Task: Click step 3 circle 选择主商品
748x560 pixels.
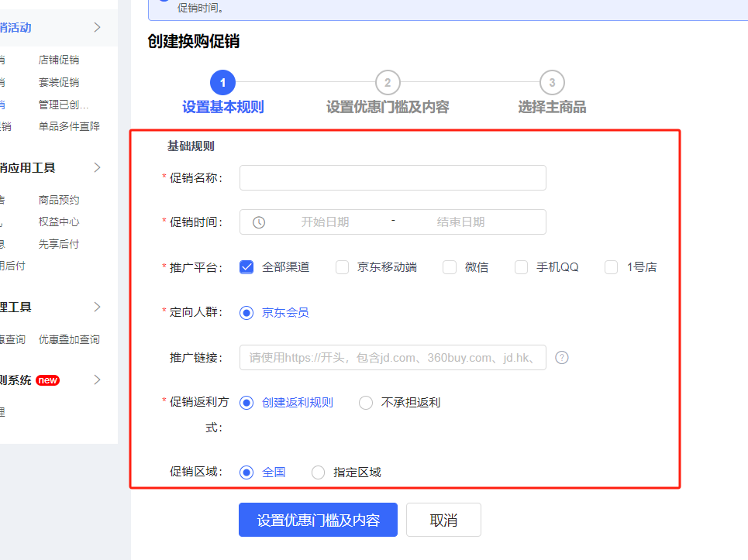Action: pos(552,82)
